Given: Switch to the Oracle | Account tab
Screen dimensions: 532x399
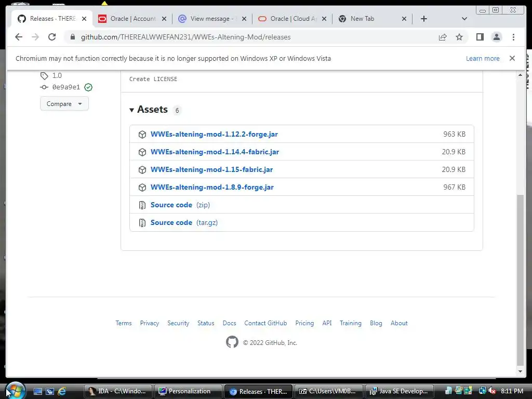Looking at the screenshot, I should pos(132,19).
